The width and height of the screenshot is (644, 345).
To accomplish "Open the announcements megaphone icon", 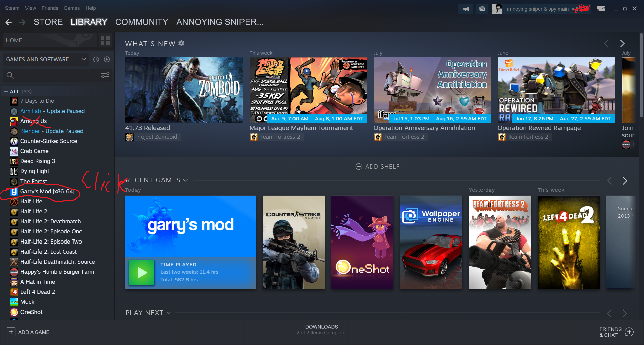I will click(x=466, y=9).
